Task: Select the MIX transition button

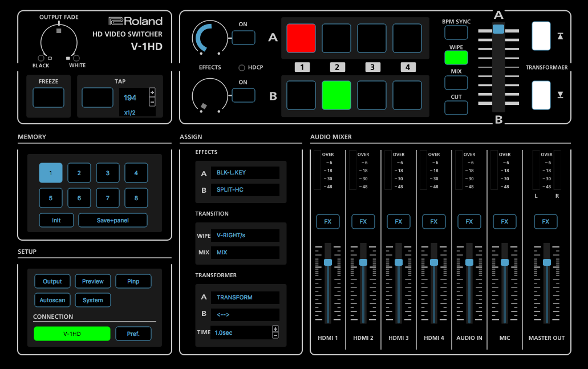Action: click(456, 83)
